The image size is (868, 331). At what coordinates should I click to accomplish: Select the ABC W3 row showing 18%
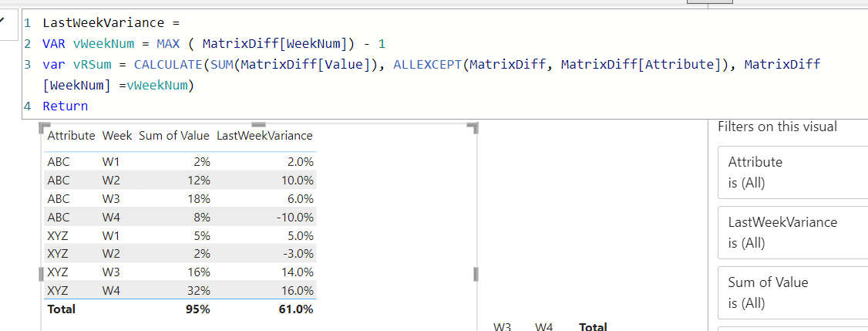pos(180,198)
